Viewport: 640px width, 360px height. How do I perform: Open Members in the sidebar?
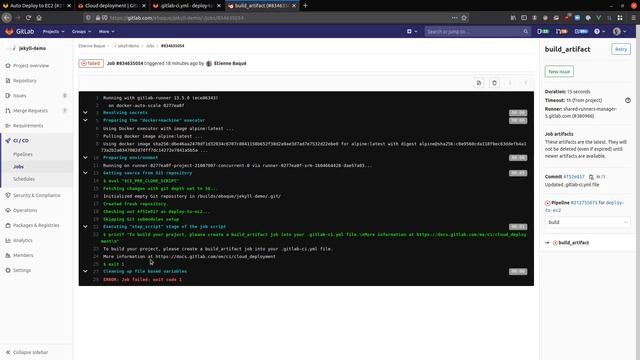tap(23, 256)
